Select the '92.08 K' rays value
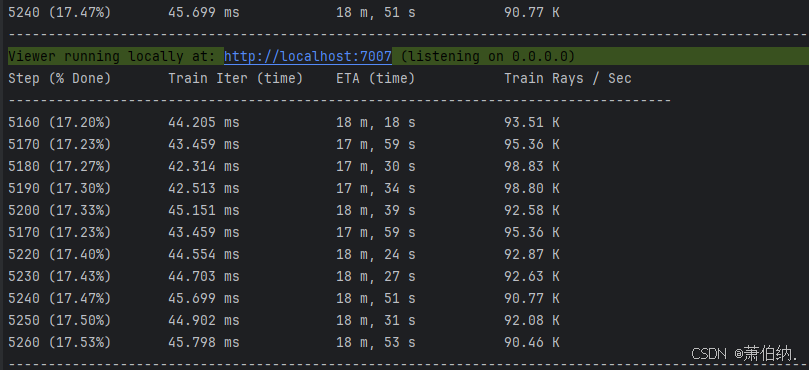Screen dimensions: 809x370 [532, 320]
